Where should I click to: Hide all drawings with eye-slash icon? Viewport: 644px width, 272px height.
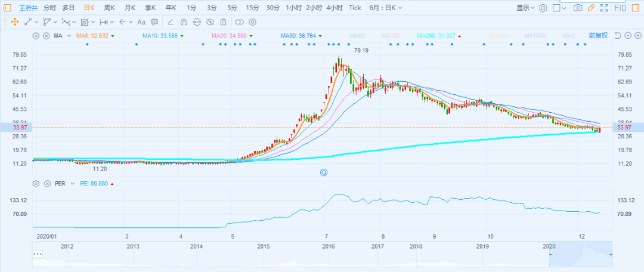(209, 22)
